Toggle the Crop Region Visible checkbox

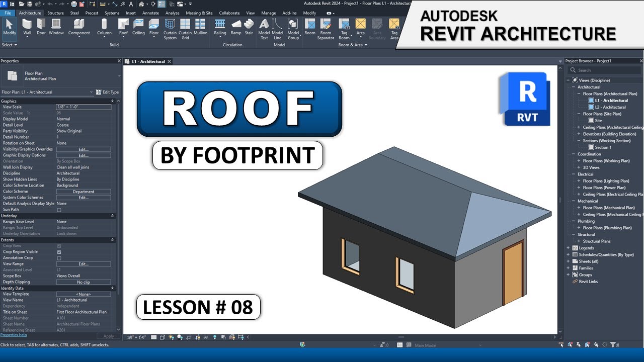(59, 252)
